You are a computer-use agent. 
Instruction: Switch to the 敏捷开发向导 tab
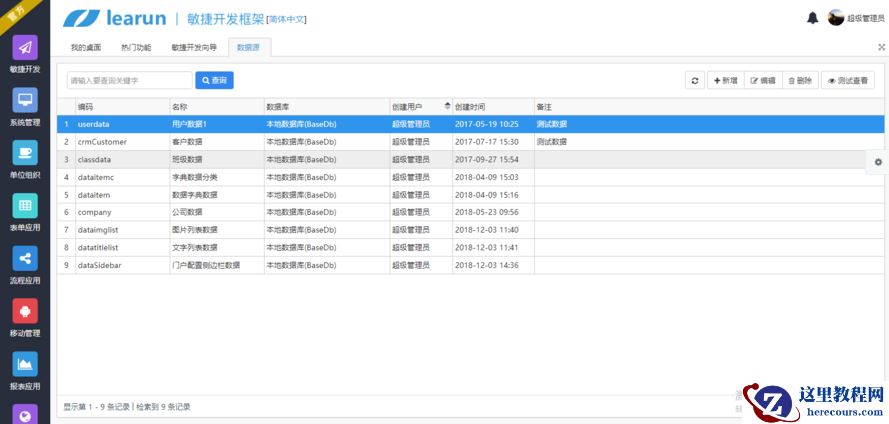tap(193, 47)
